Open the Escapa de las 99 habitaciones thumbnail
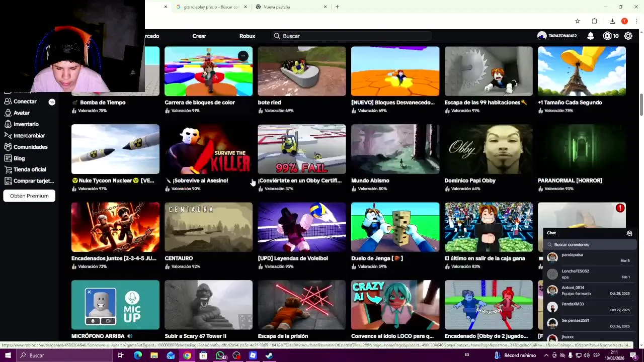 tap(489, 71)
